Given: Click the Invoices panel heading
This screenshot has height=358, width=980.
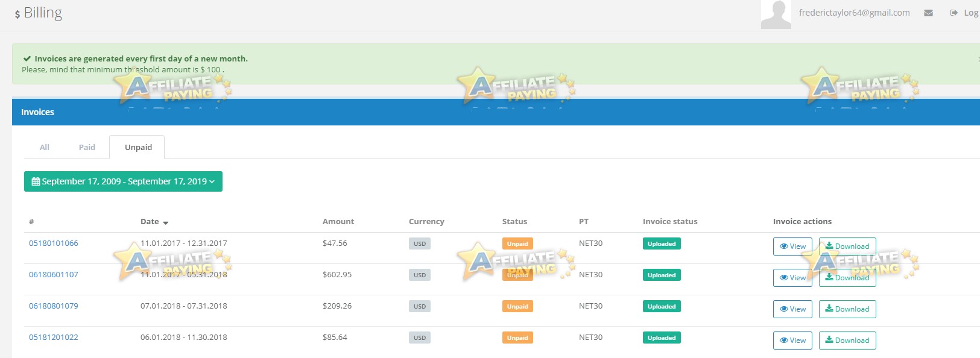Looking at the screenshot, I should (x=37, y=112).
